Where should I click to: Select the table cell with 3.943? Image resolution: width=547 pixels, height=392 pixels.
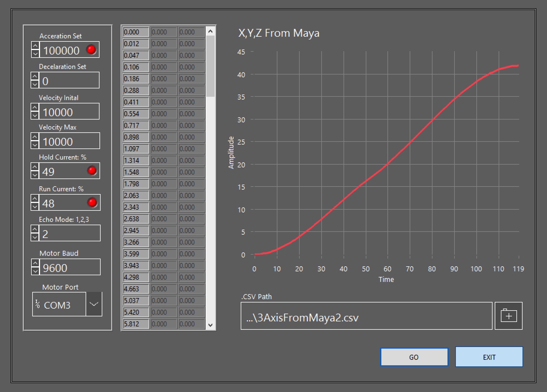click(x=136, y=266)
